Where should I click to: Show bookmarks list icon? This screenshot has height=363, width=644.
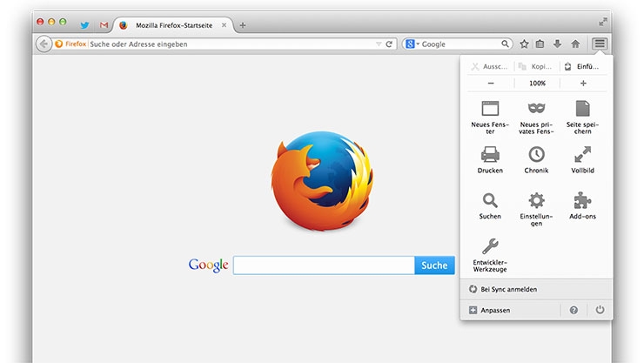tap(540, 44)
